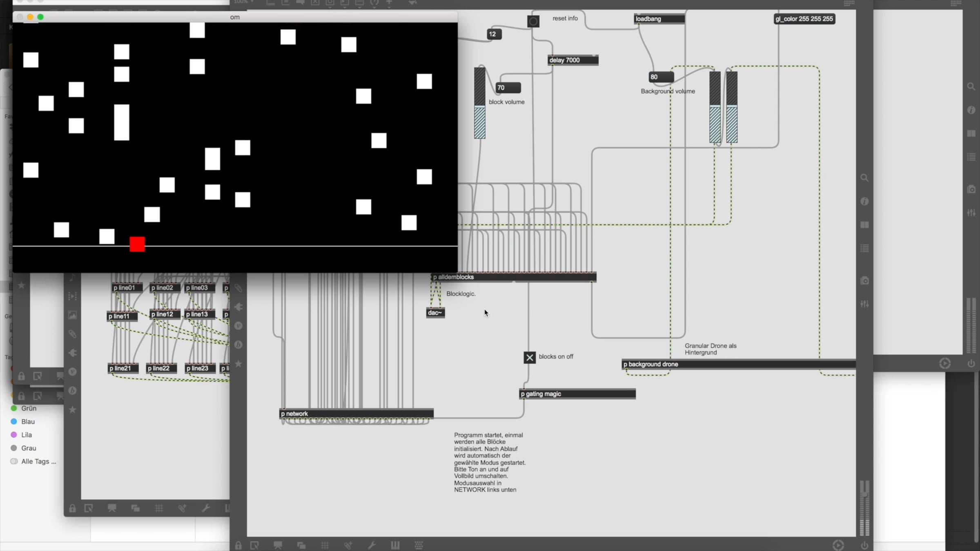
Task: Toggle the grid icon in main patcher toolbar
Action: click(325, 545)
